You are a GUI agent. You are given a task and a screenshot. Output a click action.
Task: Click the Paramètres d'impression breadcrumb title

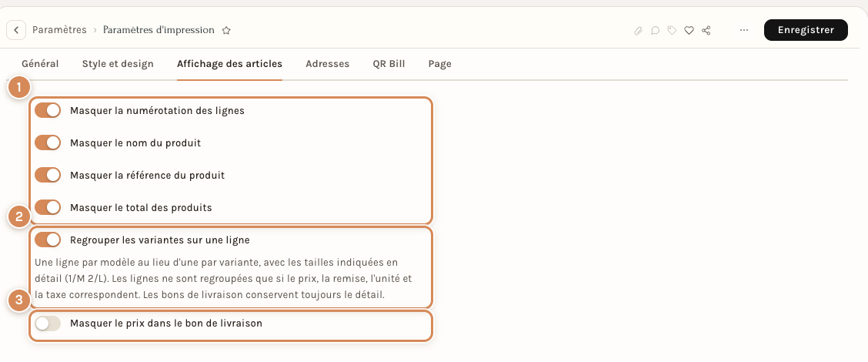pos(159,30)
